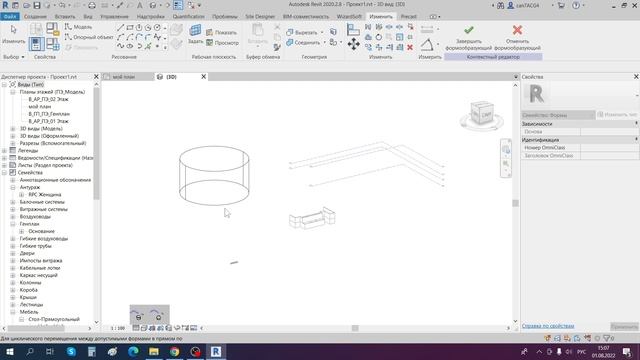Expand Листы (Раздел проекта) node

(4, 165)
